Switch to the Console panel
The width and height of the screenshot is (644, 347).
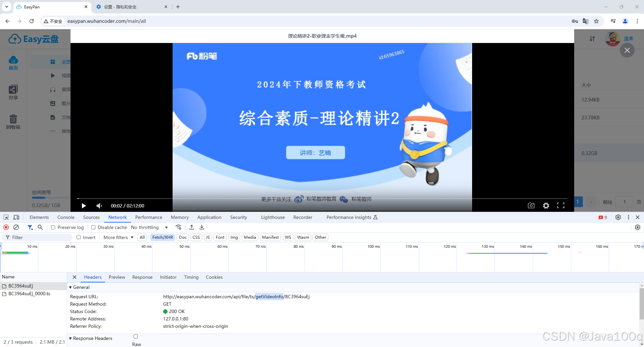click(x=66, y=217)
